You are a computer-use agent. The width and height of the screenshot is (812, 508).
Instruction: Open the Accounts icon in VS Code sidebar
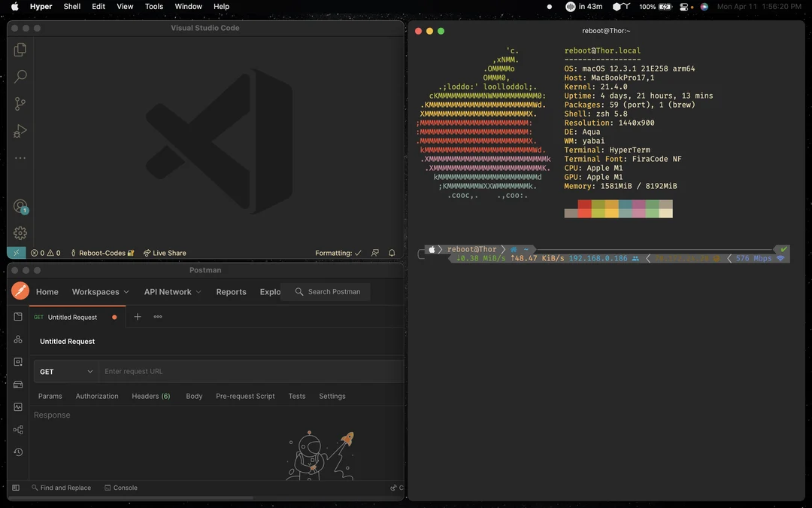point(20,205)
